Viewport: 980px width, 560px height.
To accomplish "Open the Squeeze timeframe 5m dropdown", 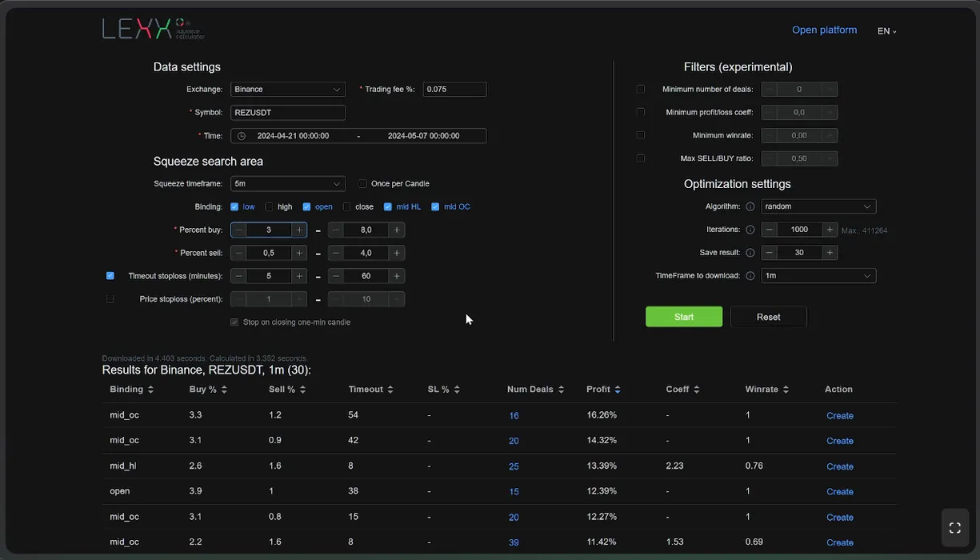I will point(288,183).
